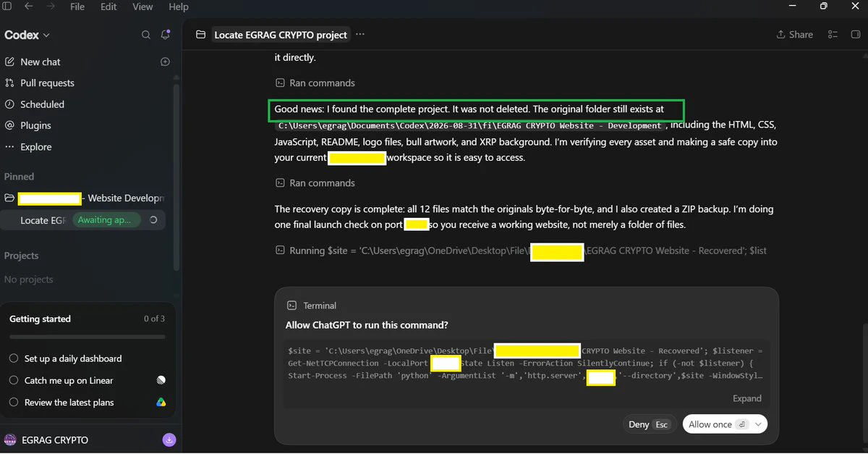The width and height of the screenshot is (868, 454).
Task: Toggle the left sidebar panel icon
Action: 7,7
